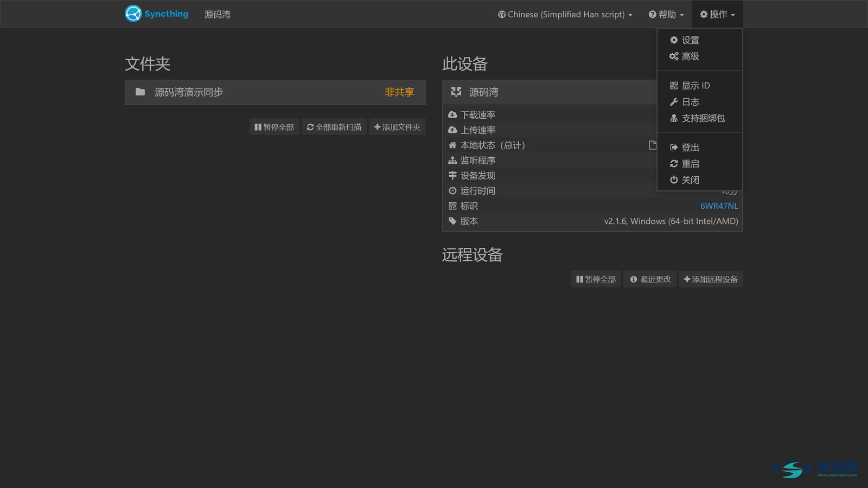
Task: Click the device identicon beside 源码湾
Action: click(456, 92)
